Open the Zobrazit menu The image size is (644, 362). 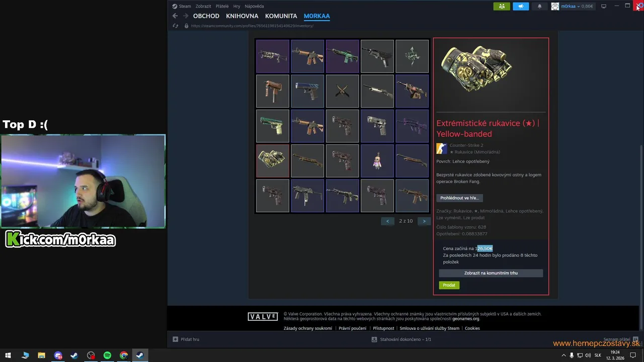203,6
